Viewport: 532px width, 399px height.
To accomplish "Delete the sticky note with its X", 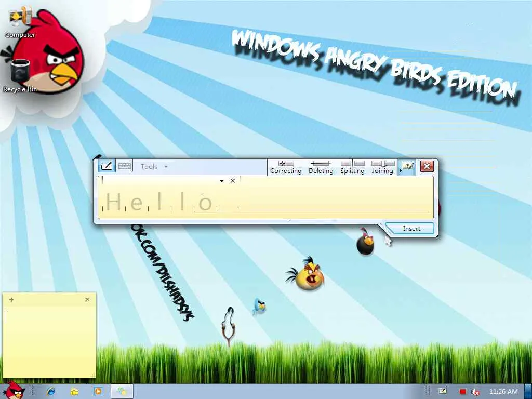I will [87, 299].
